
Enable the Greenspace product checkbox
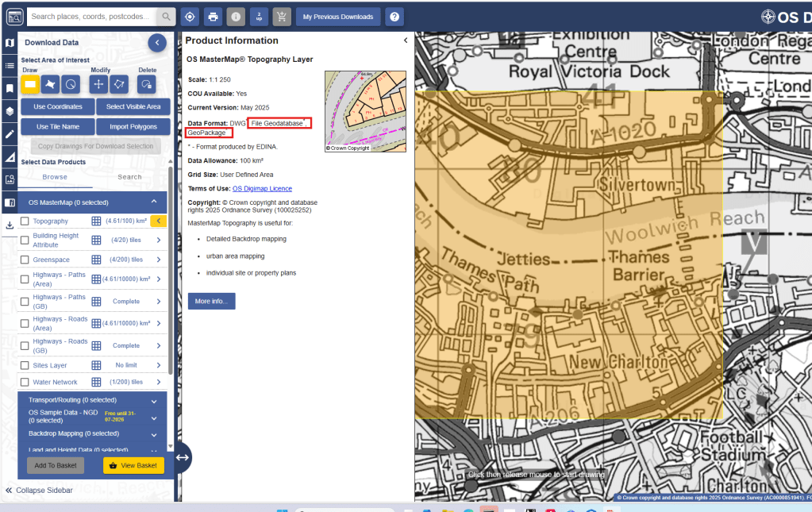pyautogui.click(x=25, y=260)
